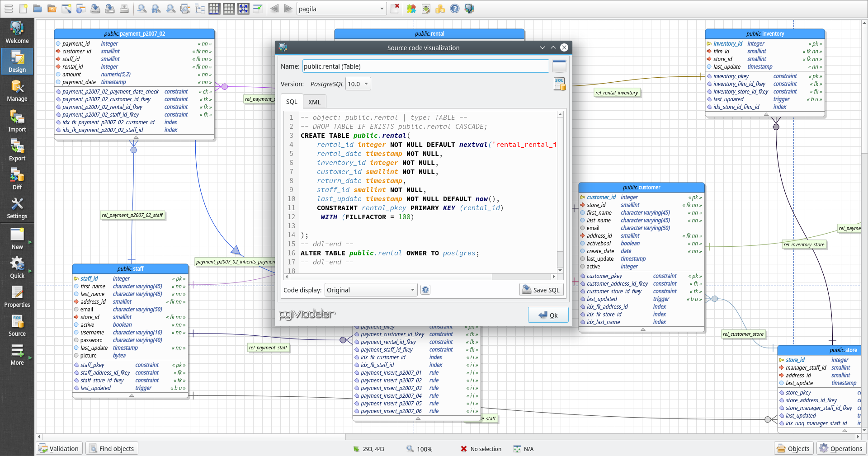
Task: Click the plugins puzzle-piece toolbar icon
Action: [411, 9]
